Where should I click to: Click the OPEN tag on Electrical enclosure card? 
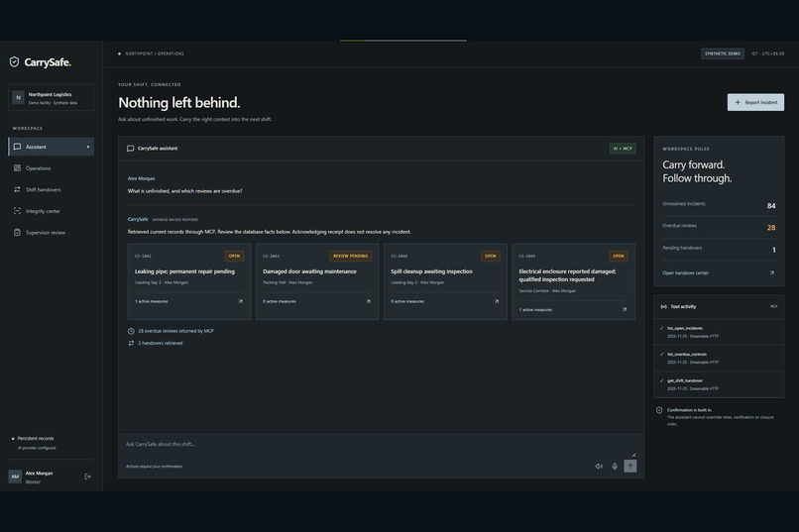coord(619,256)
